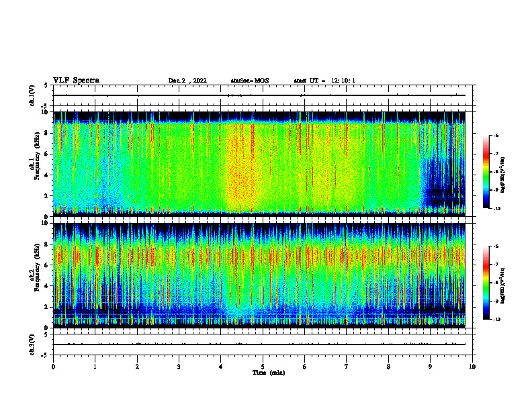The width and height of the screenshot is (532, 411).
Task: Click time axis tick label "7"
Action: coord(346,367)
